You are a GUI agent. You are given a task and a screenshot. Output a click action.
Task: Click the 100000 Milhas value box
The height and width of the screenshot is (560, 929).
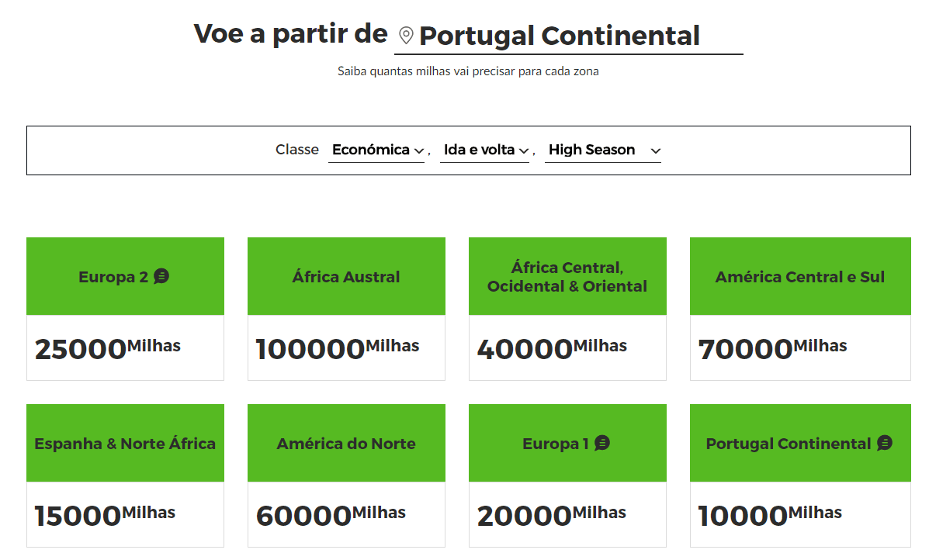pos(346,347)
